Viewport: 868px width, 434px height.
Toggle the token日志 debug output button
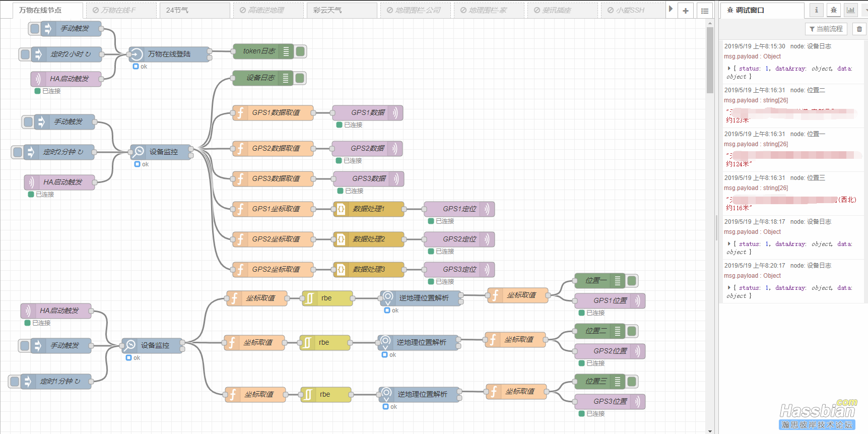point(301,51)
